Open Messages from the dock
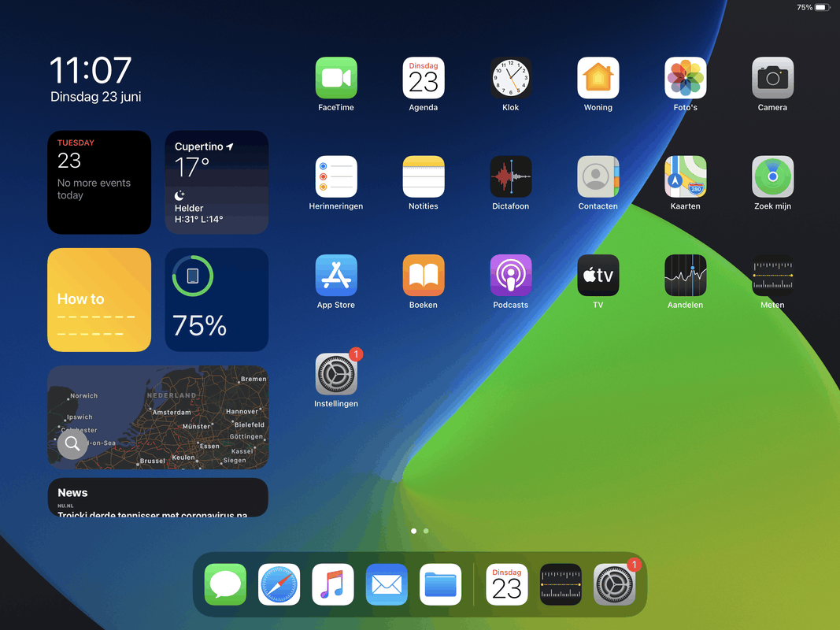This screenshot has height=630, width=840. click(225, 584)
